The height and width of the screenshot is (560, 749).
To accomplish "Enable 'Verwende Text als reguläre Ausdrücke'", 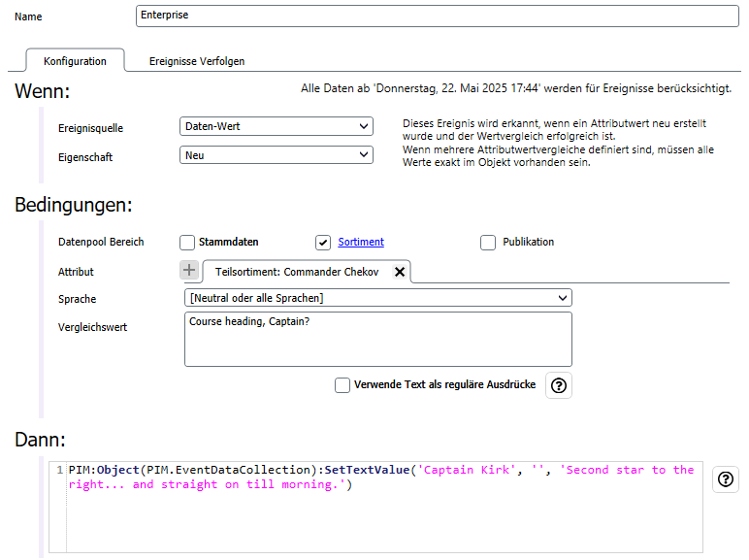I will (x=342, y=385).
